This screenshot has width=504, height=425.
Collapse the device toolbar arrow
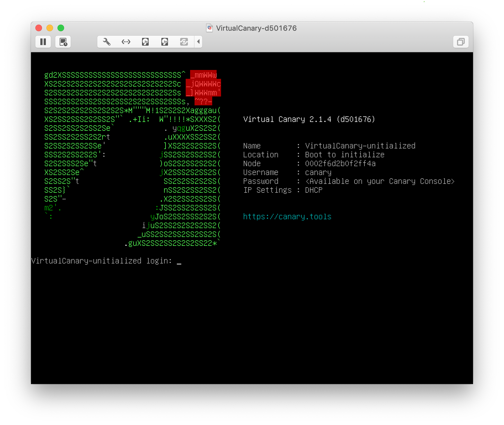[x=198, y=42]
